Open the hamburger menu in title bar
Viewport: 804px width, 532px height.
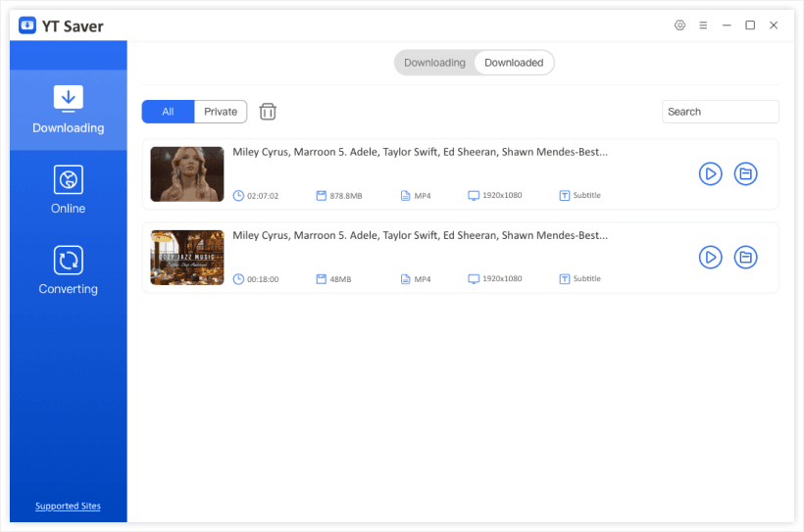(703, 25)
